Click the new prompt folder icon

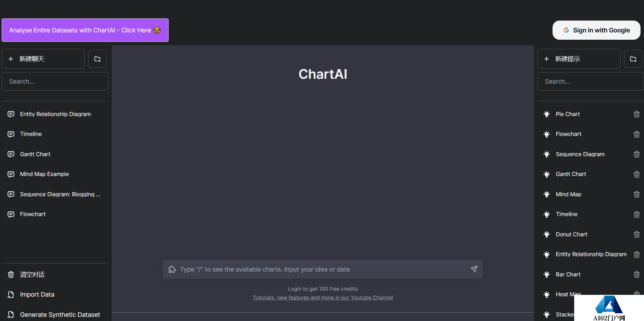[x=633, y=59]
